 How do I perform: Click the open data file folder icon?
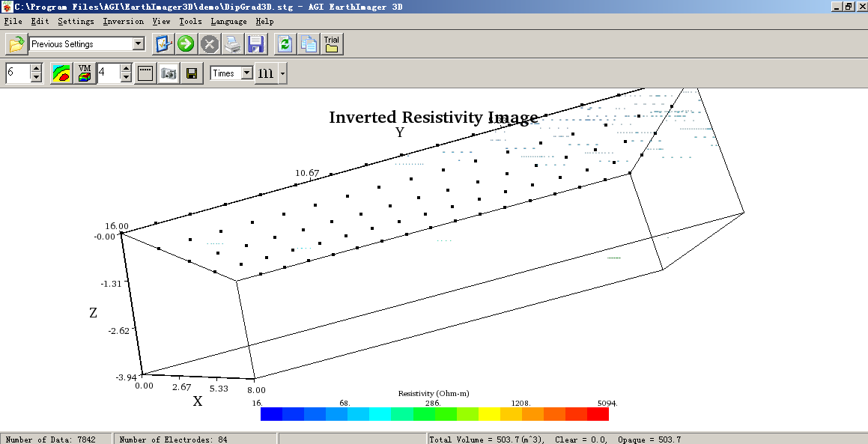pyautogui.click(x=16, y=43)
